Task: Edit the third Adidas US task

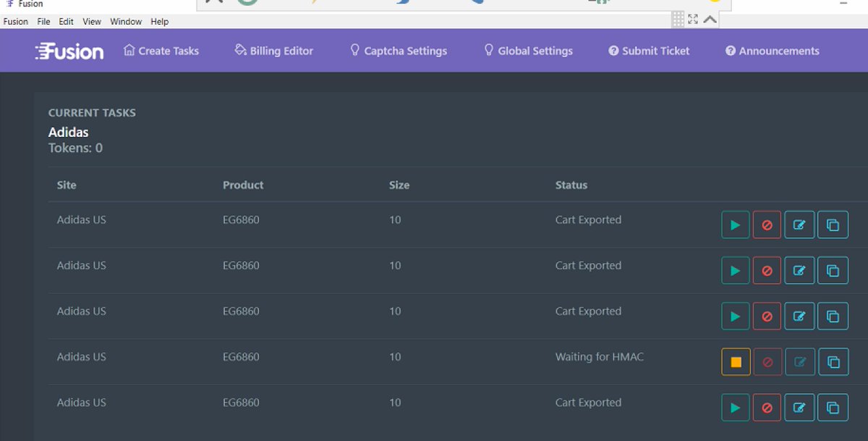Action: [x=799, y=316]
